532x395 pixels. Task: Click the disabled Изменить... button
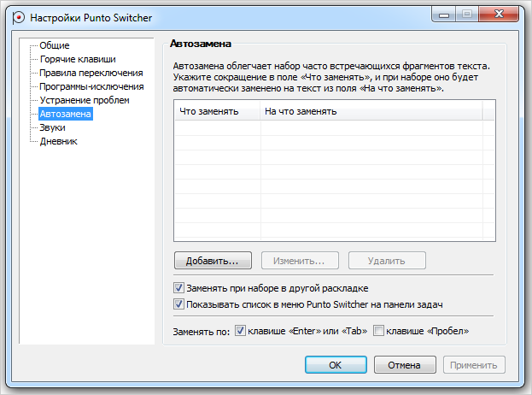click(300, 261)
